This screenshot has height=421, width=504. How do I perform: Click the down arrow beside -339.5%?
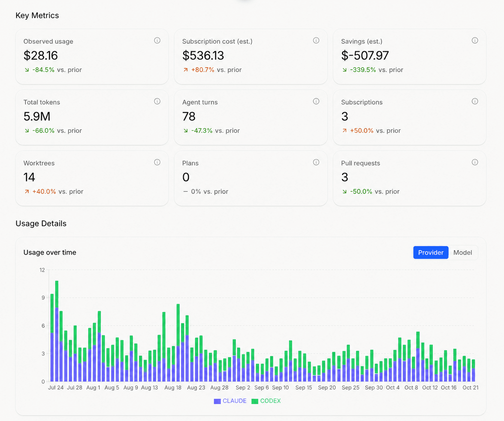click(344, 70)
